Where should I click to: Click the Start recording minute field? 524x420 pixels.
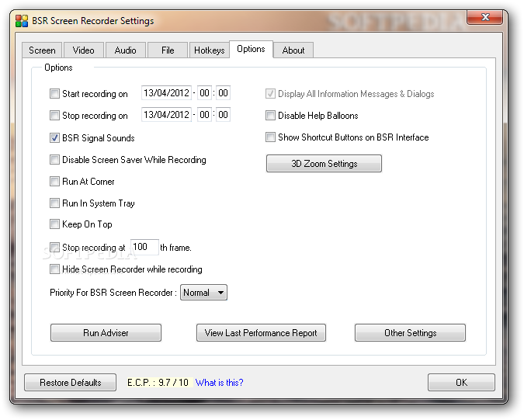(223, 93)
